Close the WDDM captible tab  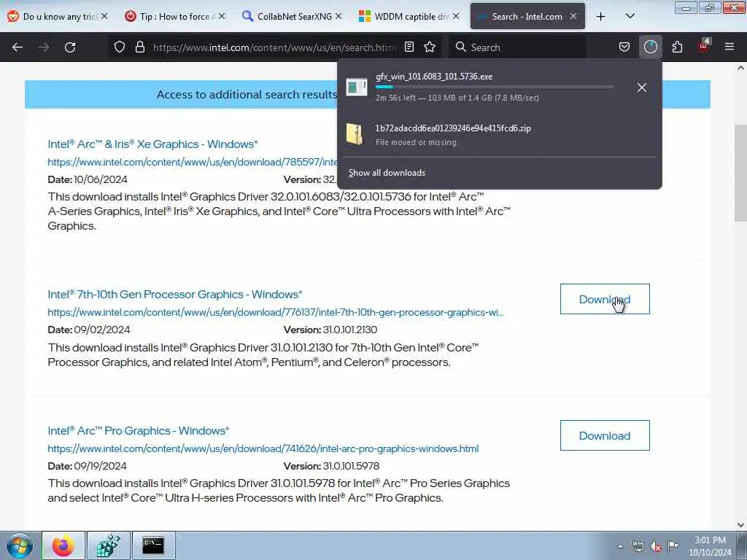[x=456, y=16]
